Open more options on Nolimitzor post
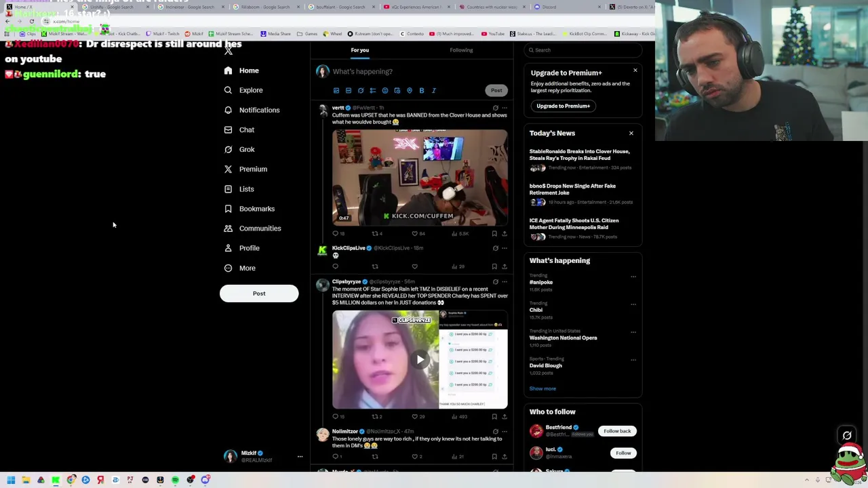Viewport: 868px width, 488px height. [x=504, y=431]
